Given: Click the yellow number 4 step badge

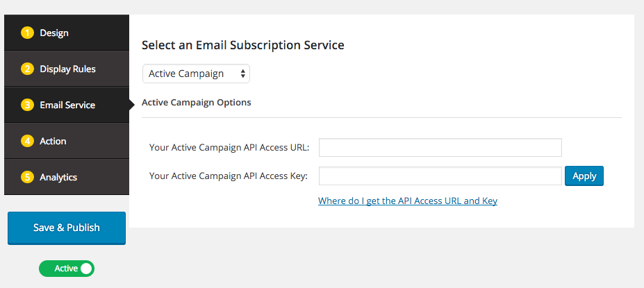Looking at the screenshot, I should [x=27, y=141].
